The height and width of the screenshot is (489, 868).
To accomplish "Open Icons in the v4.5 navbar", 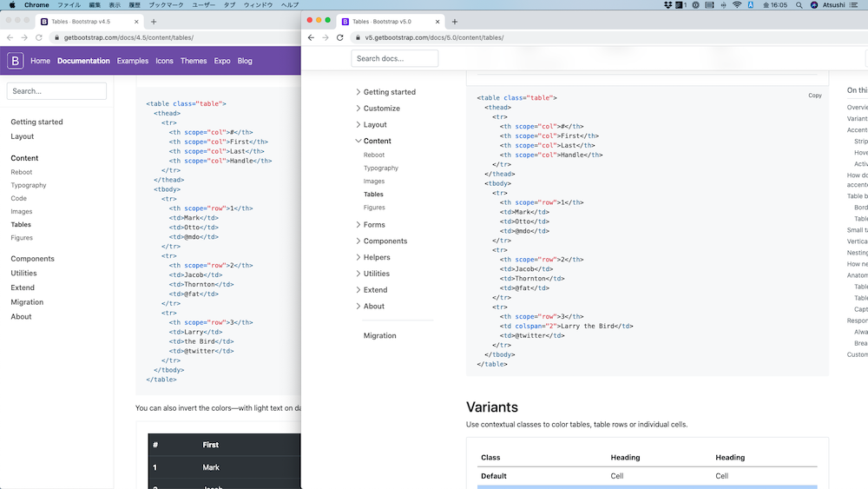I will pos(164,61).
